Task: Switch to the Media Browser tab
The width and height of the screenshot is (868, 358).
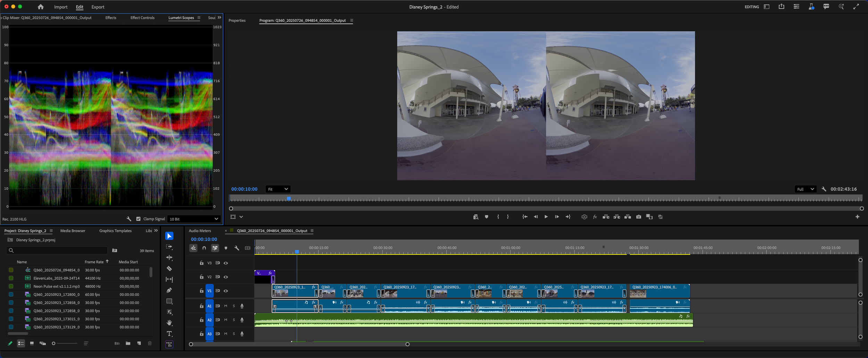Action: [73, 231]
